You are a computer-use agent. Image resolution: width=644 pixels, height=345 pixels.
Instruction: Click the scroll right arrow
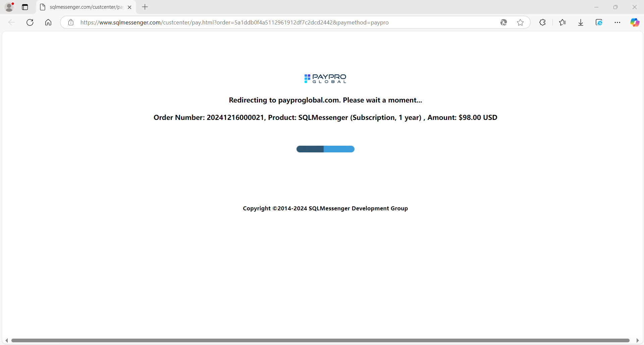pyautogui.click(x=638, y=340)
